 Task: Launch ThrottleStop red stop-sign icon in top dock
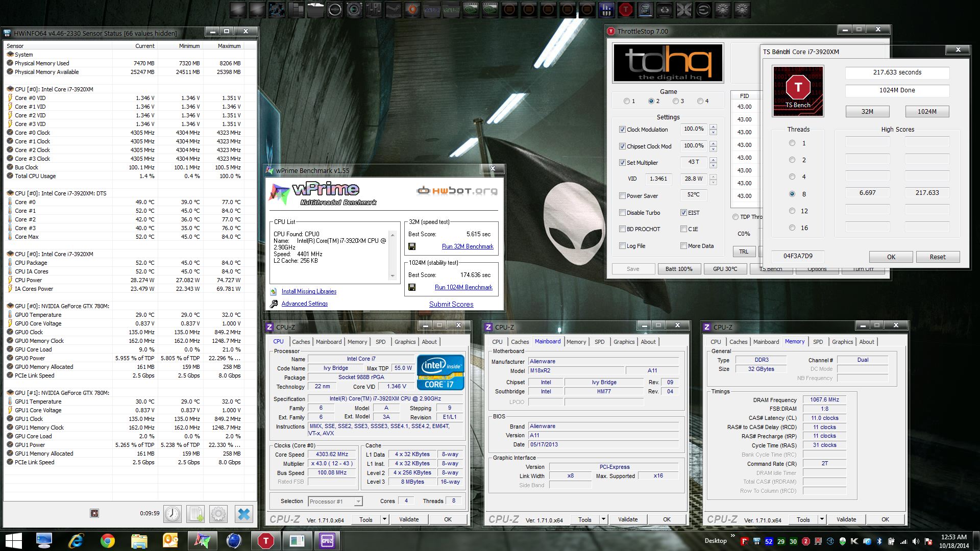pyautogui.click(x=626, y=9)
